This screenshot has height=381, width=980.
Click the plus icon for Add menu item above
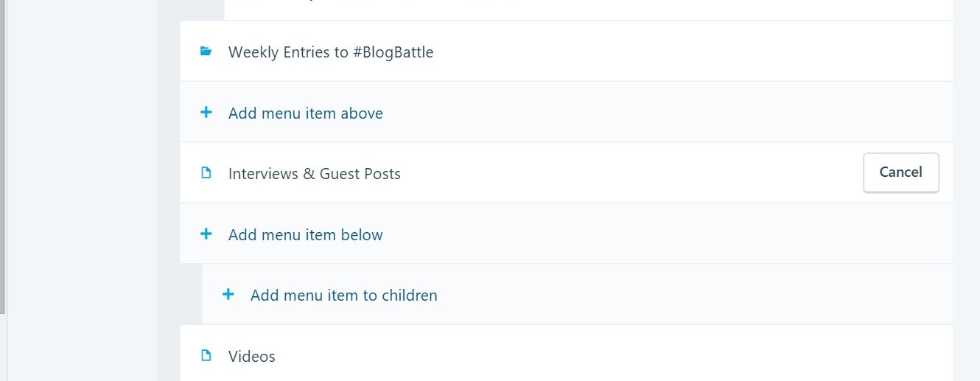coord(206,113)
